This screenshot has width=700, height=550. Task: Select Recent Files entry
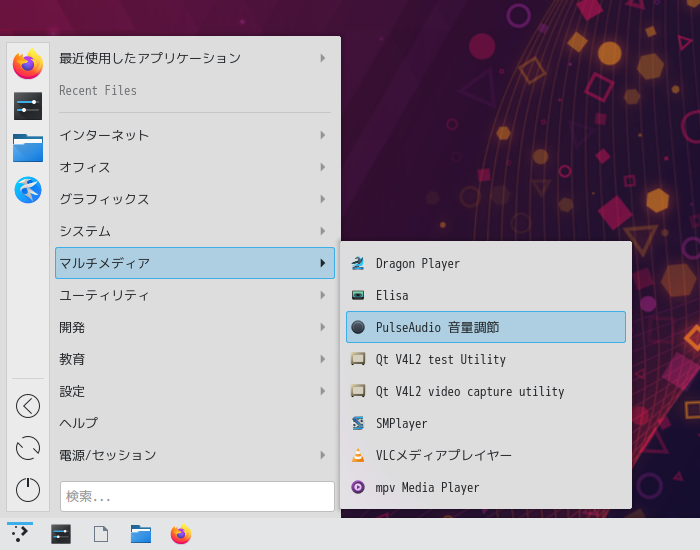(195, 90)
